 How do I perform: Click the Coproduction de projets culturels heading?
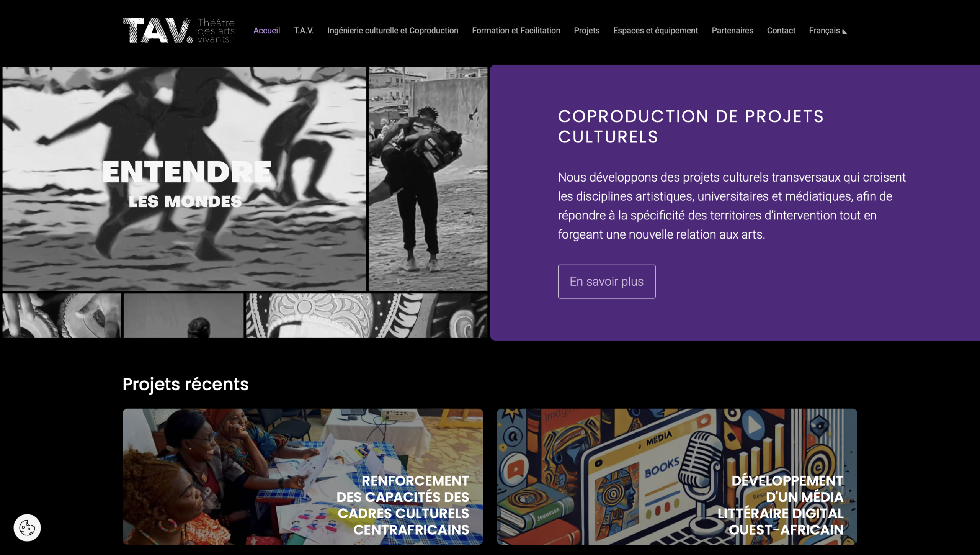pyautogui.click(x=691, y=126)
